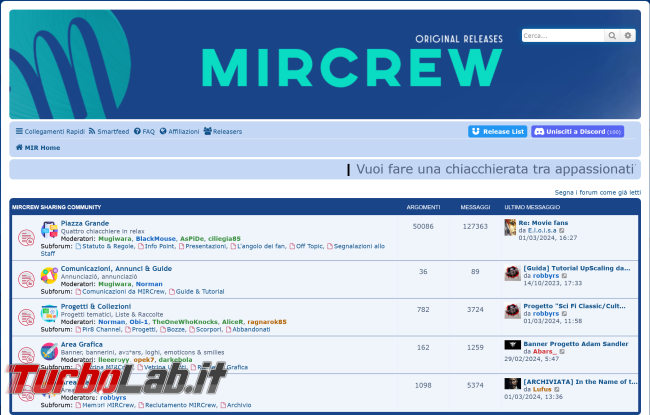
Task: View moderator TheOneWhoKnocks profile
Action: [184, 322]
